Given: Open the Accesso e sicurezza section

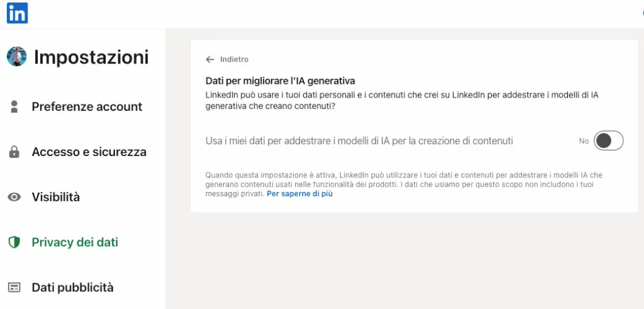Looking at the screenshot, I should (89, 152).
